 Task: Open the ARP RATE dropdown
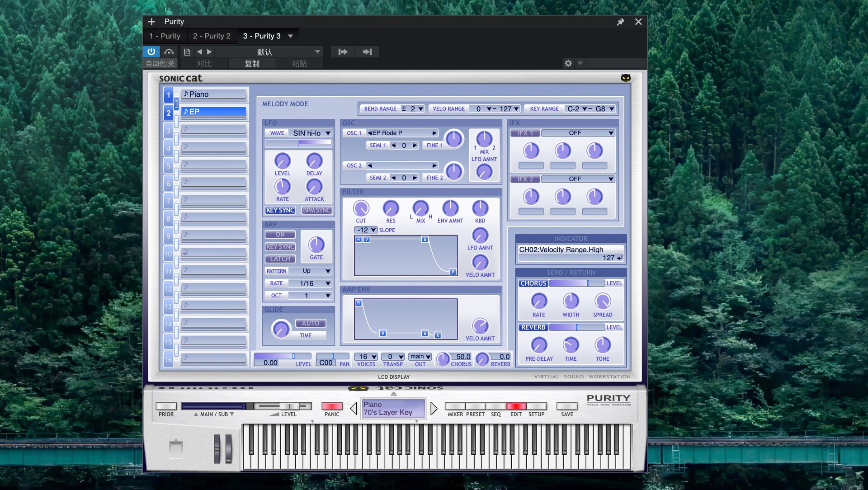310,283
